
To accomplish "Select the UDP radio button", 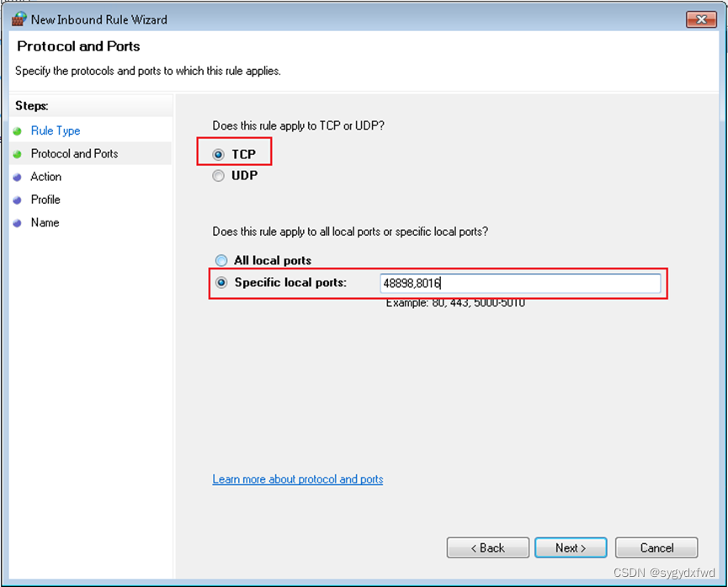I will click(x=218, y=176).
